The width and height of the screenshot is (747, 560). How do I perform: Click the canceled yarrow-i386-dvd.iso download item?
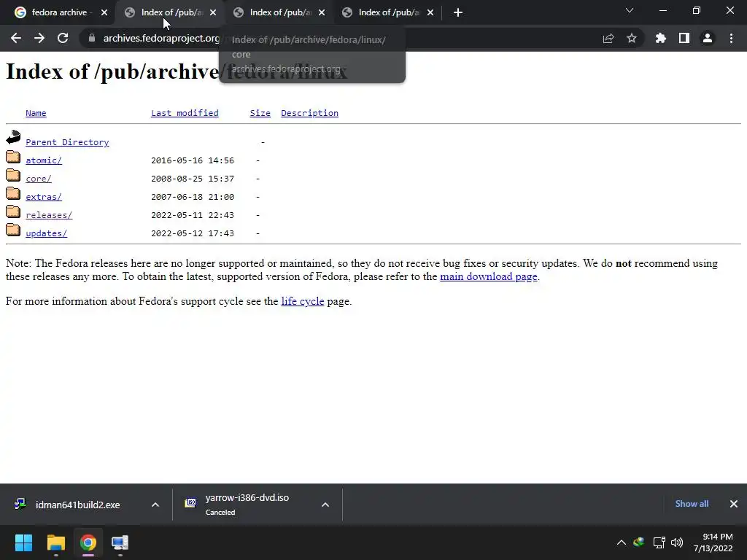pos(247,505)
